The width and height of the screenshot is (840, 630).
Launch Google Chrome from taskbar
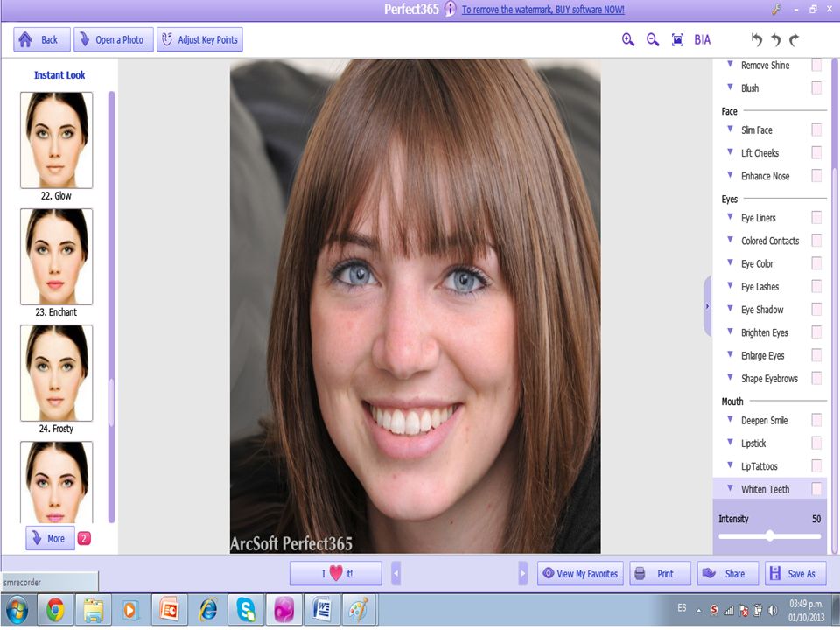pyautogui.click(x=55, y=610)
